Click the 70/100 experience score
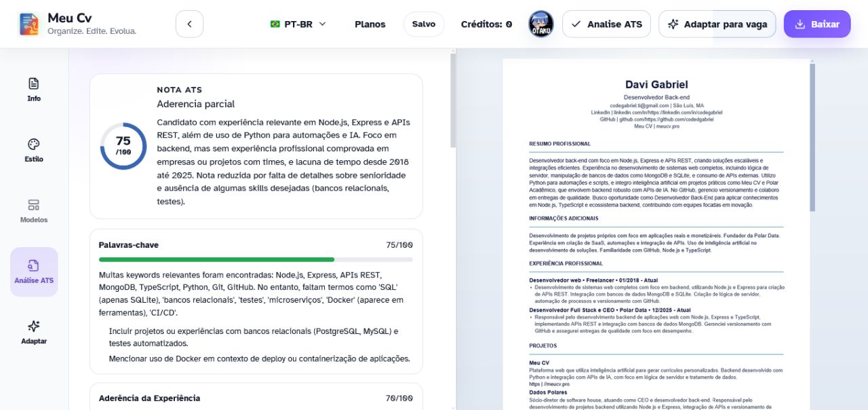Viewport: 868px width, 410px height. pyautogui.click(x=399, y=398)
